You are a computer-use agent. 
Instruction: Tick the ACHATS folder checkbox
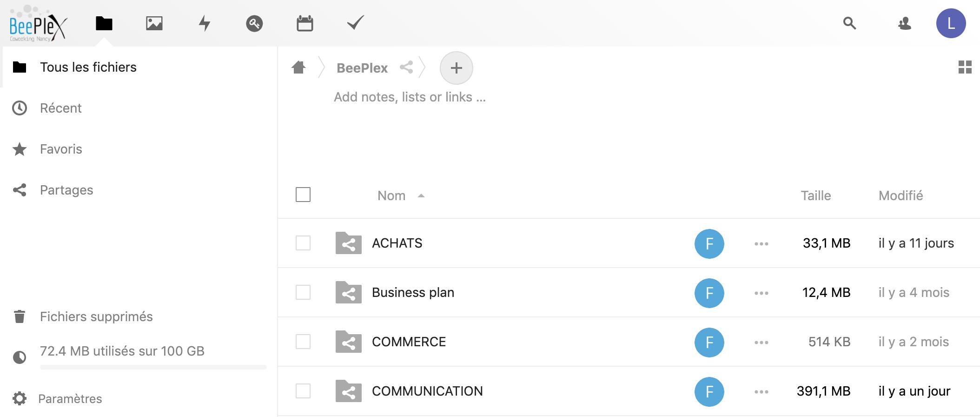(x=303, y=243)
